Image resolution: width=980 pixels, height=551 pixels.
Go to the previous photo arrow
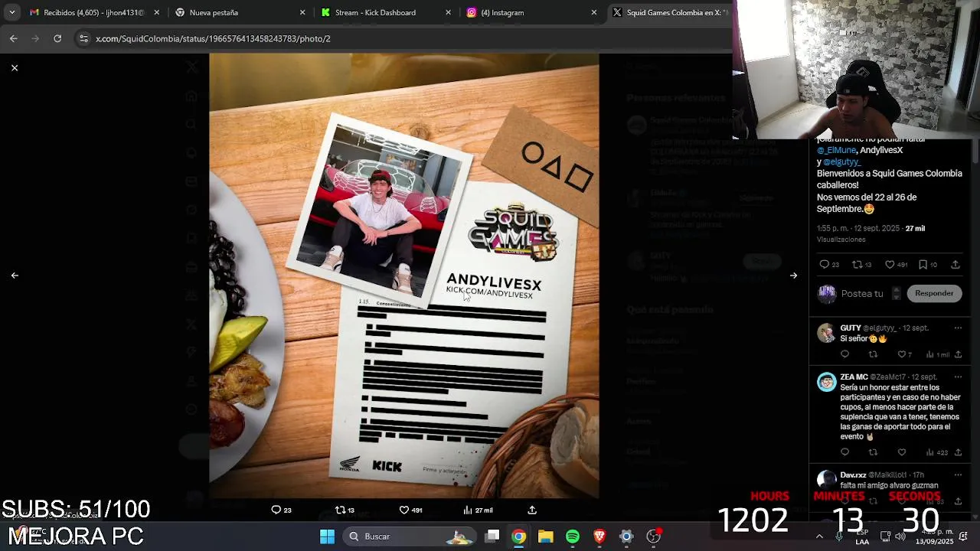pos(15,275)
